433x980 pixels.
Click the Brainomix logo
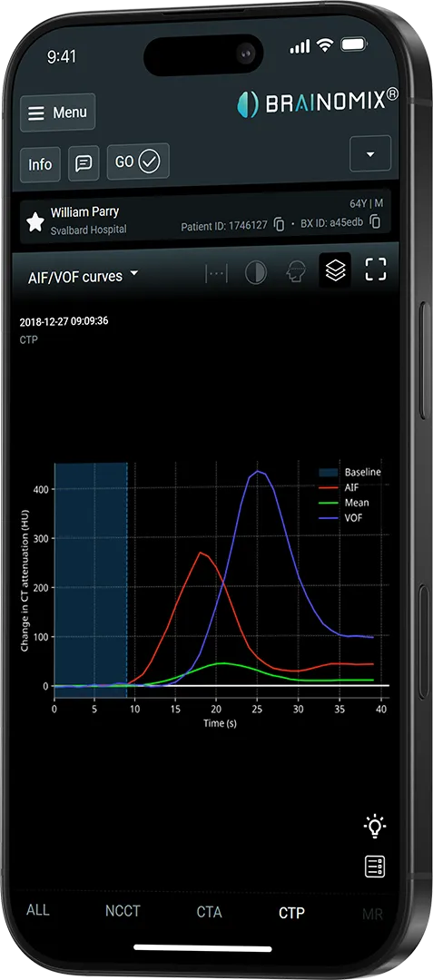(318, 103)
